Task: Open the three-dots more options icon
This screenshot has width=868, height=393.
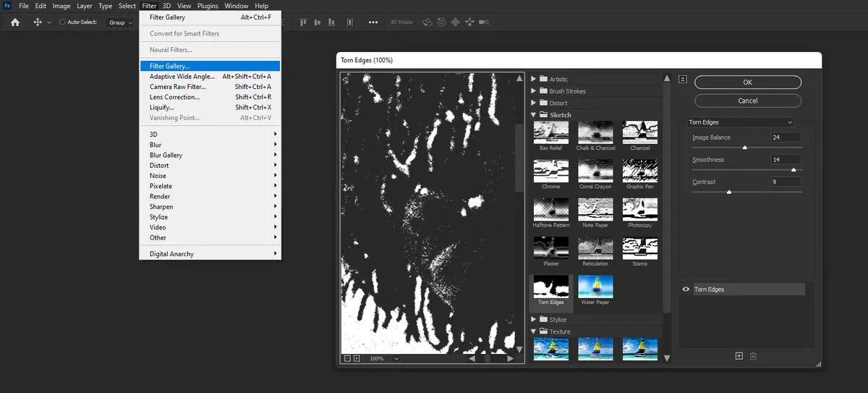Action: [x=373, y=22]
